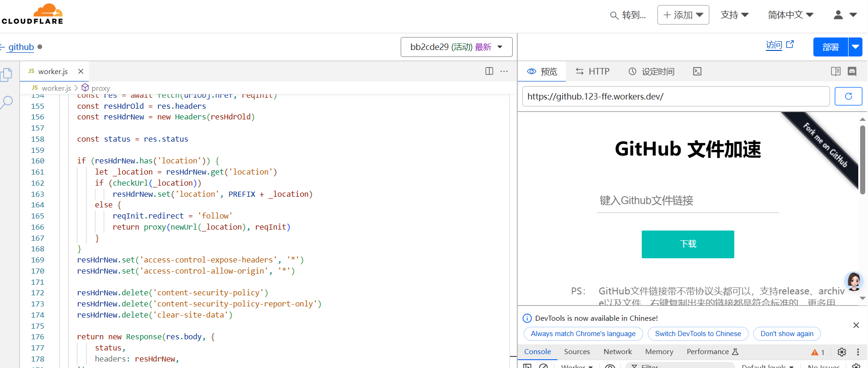Click line number 176 in gutter

(x=37, y=337)
